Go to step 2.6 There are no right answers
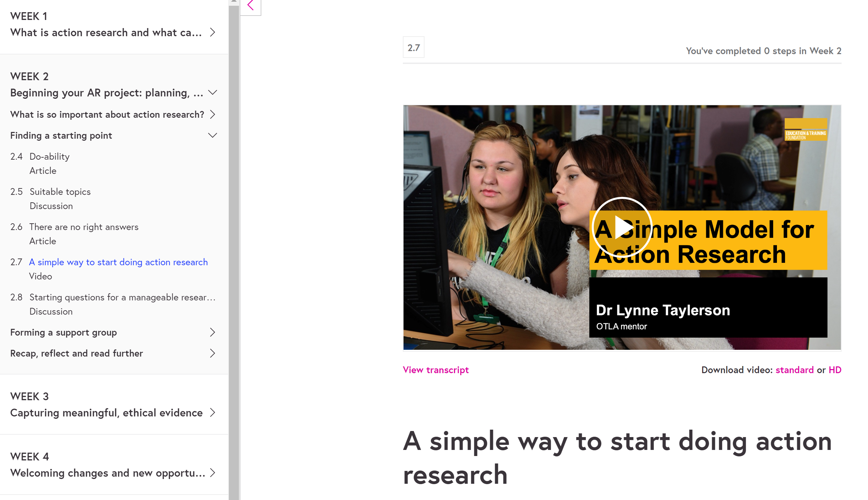Screen dimensions: 868x500 (84, 227)
